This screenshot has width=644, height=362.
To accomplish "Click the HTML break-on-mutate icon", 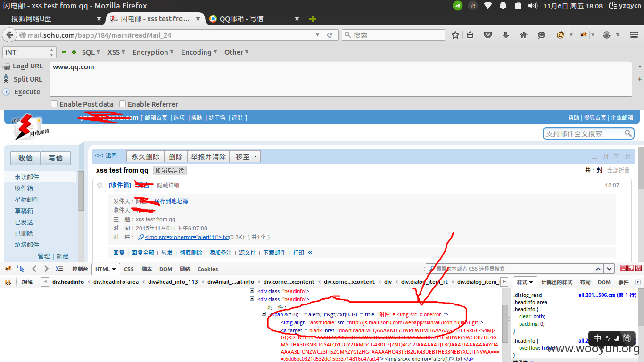I will coord(8,282).
